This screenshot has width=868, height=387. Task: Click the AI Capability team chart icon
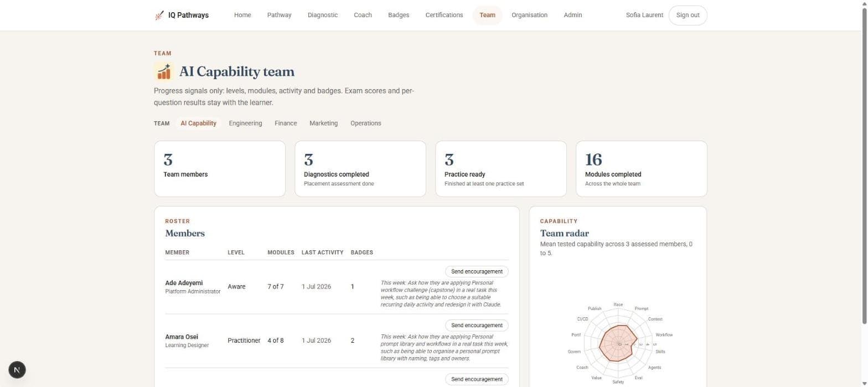(163, 71)
